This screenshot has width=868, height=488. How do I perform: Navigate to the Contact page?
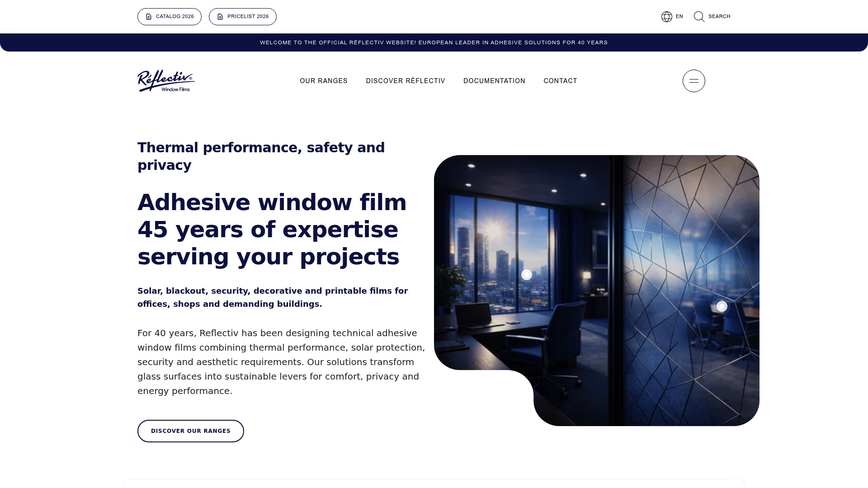point(560,81)
